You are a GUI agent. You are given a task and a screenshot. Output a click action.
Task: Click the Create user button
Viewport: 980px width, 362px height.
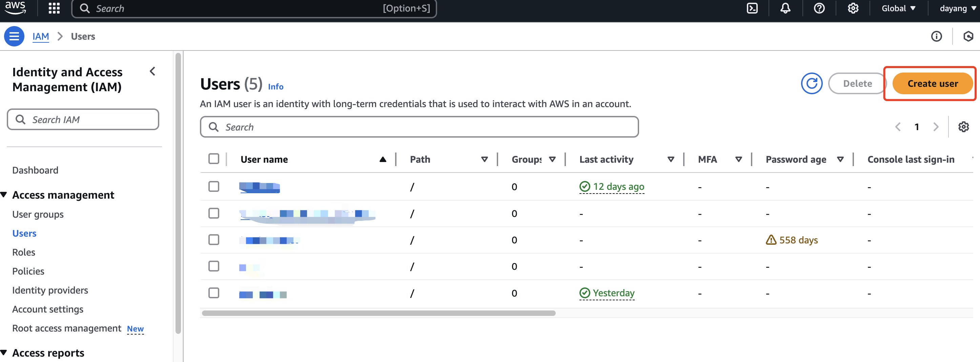click(933, 83)
